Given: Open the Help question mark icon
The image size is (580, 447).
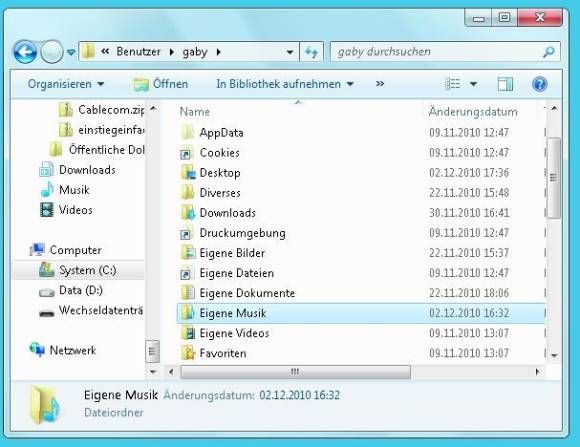Looking at the screenshot, I should (x=540, y=84).
